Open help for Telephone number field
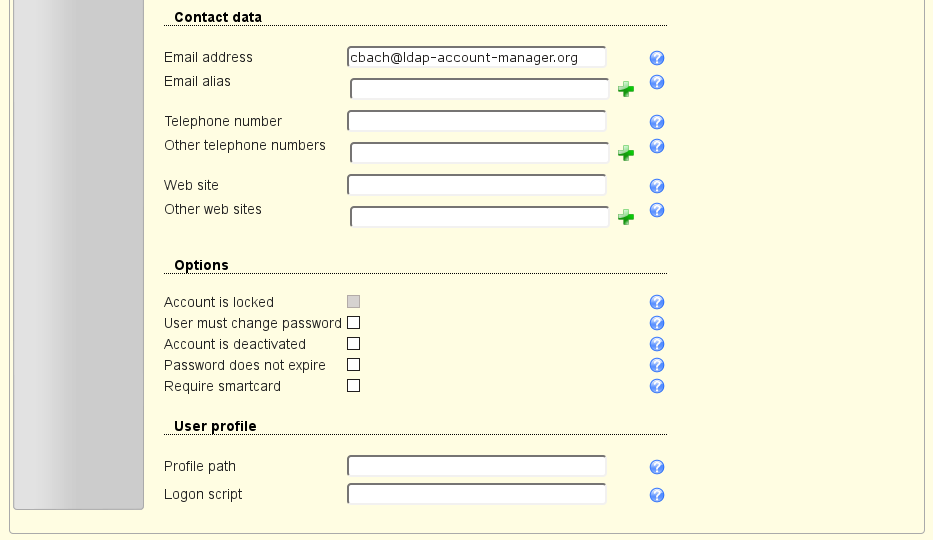Image resolution: width=933 pixels, height=540 pixels. pos(657,122)
